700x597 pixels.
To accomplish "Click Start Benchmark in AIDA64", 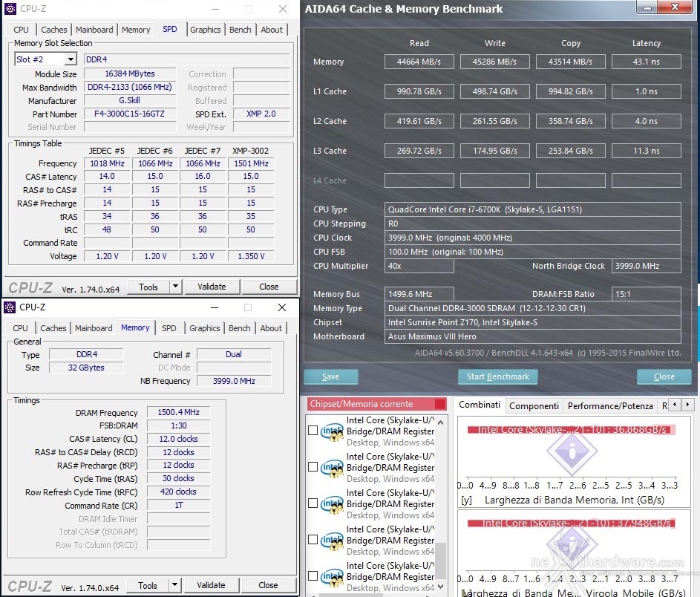I will 498,376.
